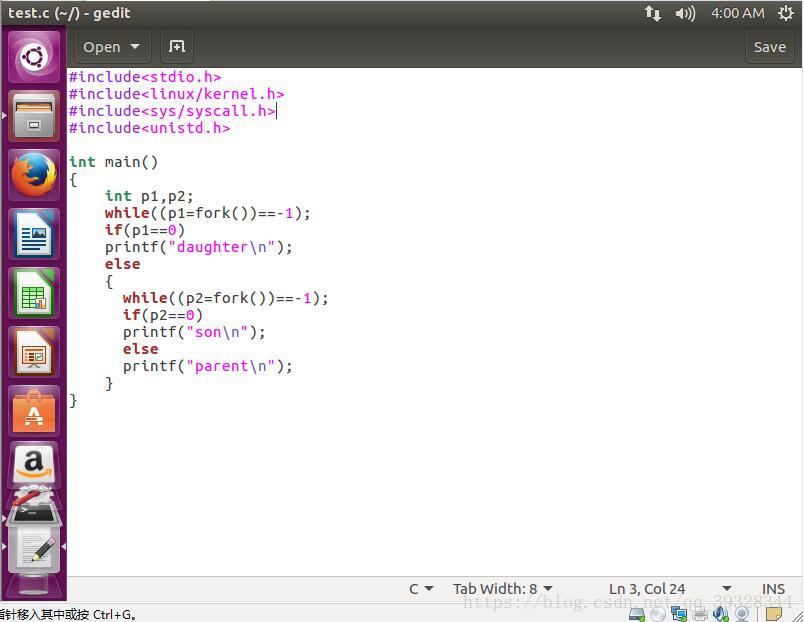Image resolution: width=804 pixels, height=622 pixels.
Task: Create a new document with the toolbar icon
Action: [177, 47]
